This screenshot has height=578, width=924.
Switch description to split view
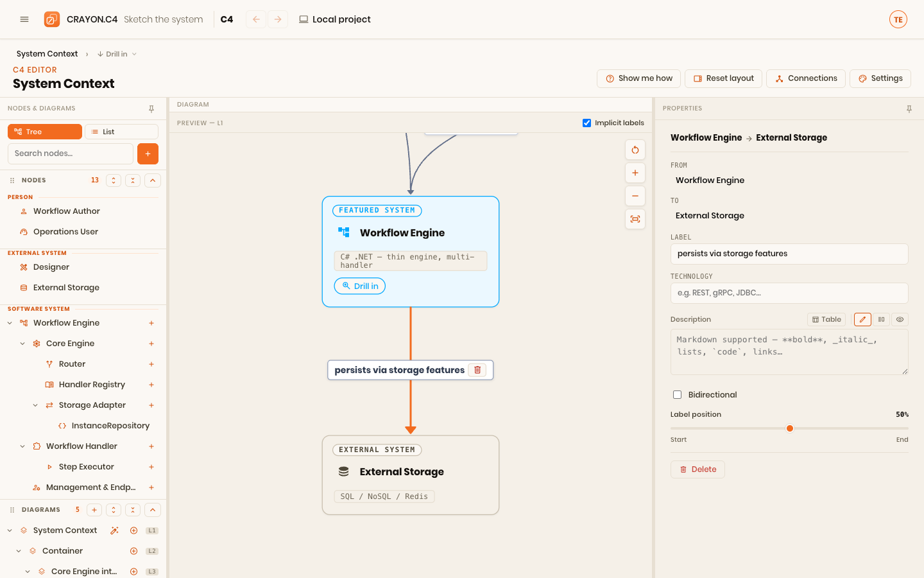point(881,319)
